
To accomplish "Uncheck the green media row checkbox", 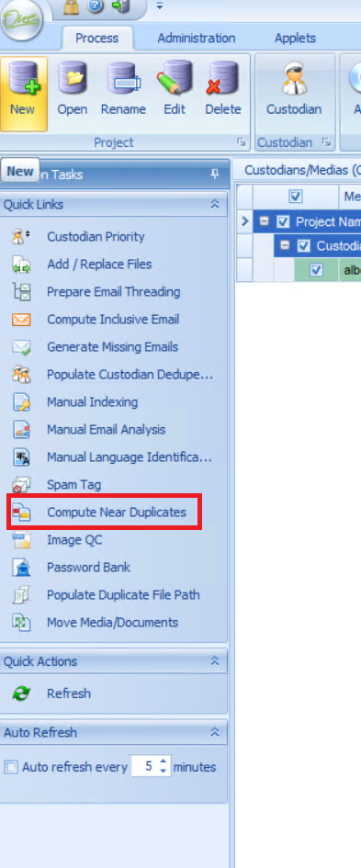I will 316,270.
